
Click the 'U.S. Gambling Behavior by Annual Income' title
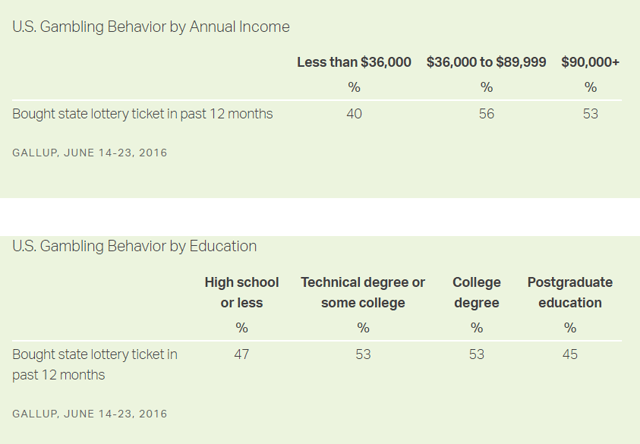pos(151,27)
